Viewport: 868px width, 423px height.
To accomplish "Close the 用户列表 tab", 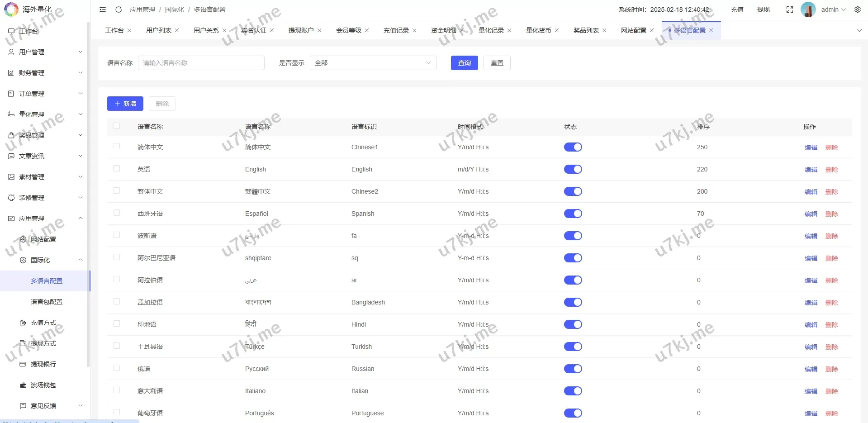I will point(177,30).
